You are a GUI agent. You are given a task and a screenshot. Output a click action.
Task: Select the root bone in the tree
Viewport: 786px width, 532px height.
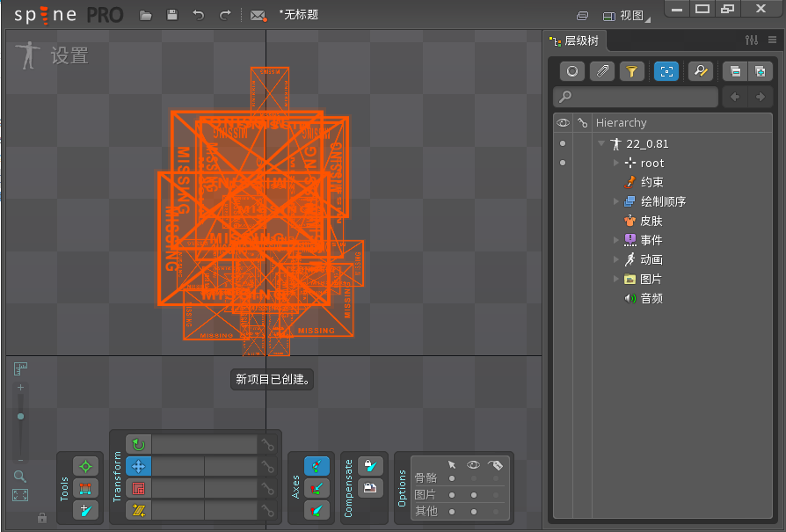[644, 163]
